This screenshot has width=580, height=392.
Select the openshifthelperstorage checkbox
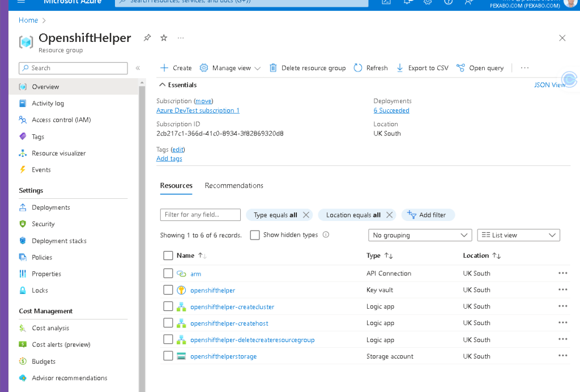point(168,356)
